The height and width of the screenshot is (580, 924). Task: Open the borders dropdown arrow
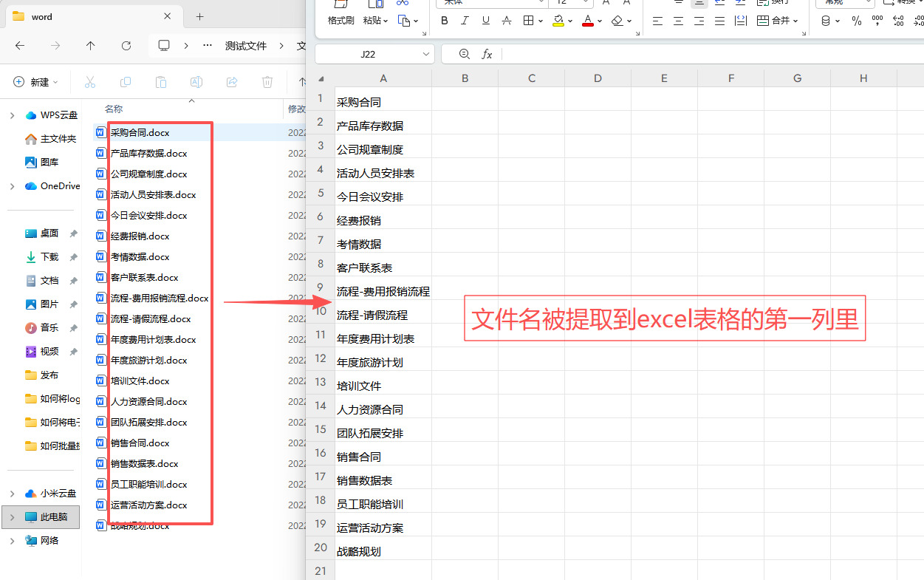[541, 21]
